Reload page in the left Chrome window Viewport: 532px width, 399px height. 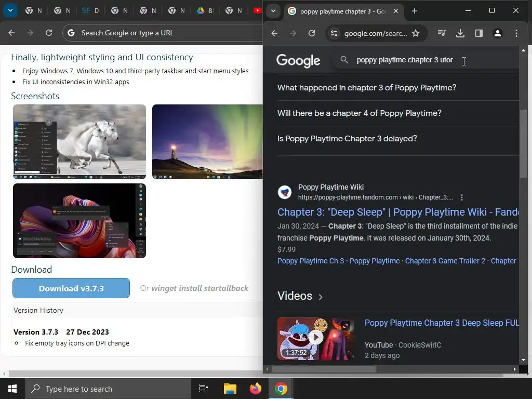pyautogui.click(x=49, y=33)
